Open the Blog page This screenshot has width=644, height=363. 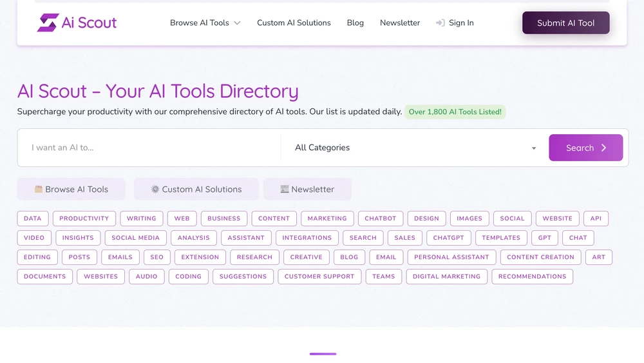click(x=355, y=23)
